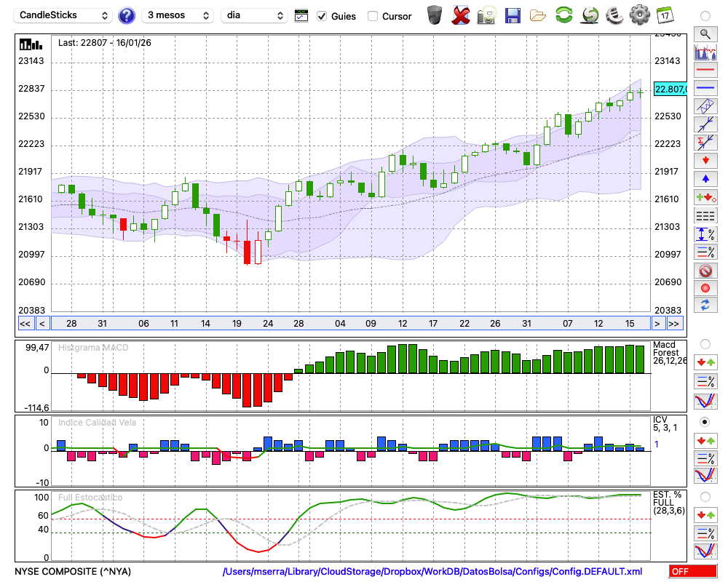Click curve crossover icon beside MACD panel
Image resolution: width=728 pixels, height=582 pixels.
pos(705,401)
